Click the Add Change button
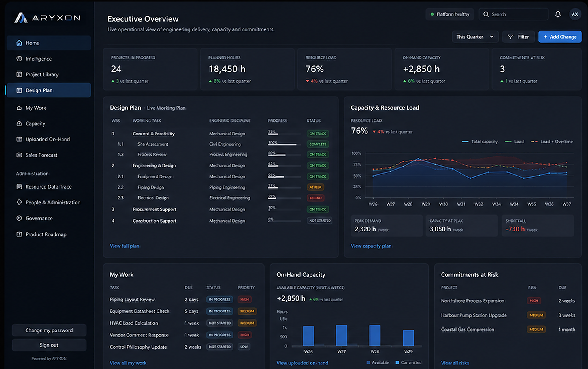The width and height of the screenshot is (588, 369). click(560, 37)
